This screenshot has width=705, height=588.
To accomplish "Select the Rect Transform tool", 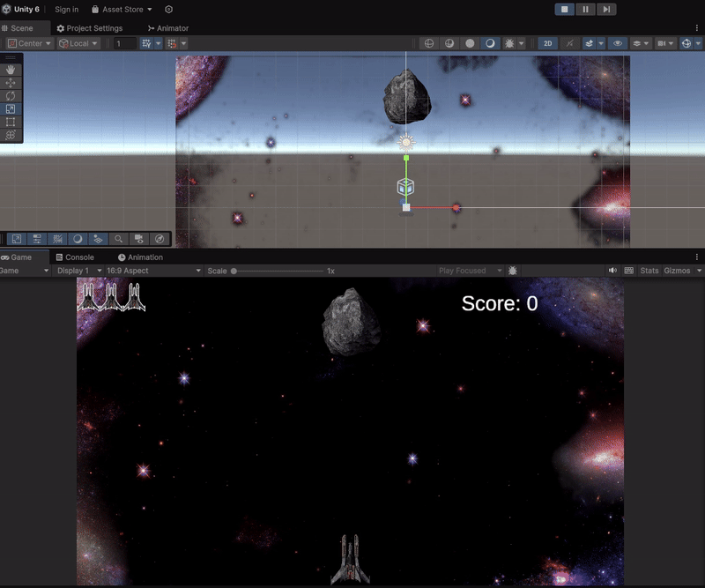I will click(x=11, y=122).
